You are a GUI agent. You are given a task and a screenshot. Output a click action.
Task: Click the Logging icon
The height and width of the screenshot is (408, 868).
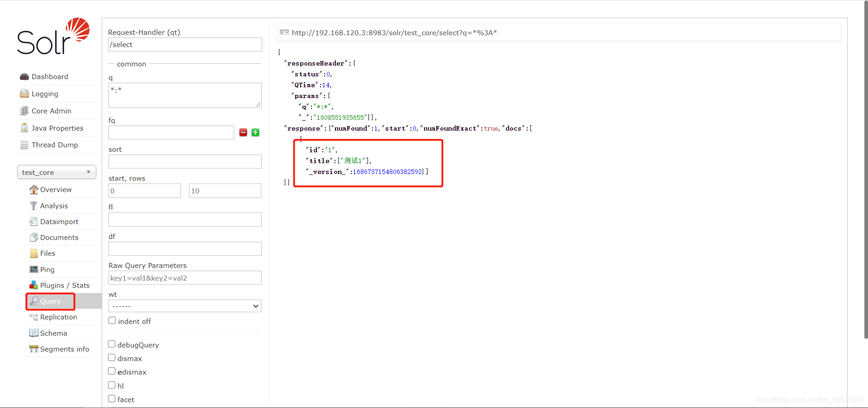tap(24, 94)
